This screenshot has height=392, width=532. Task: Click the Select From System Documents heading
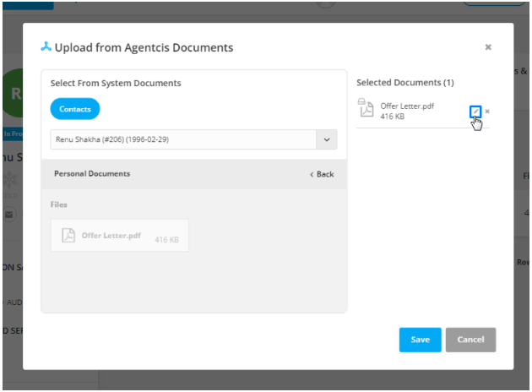[x=116, y=83]
